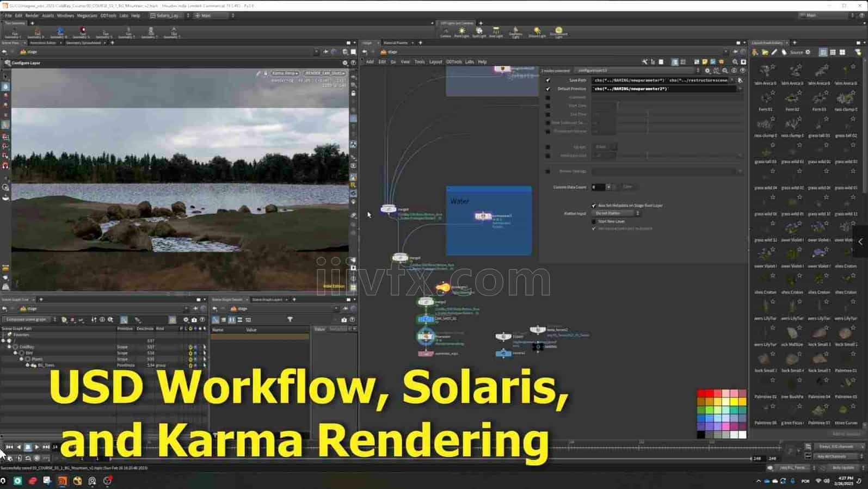Expand the Plants scene graph item
868x489 pixels.
pos(21,359)
